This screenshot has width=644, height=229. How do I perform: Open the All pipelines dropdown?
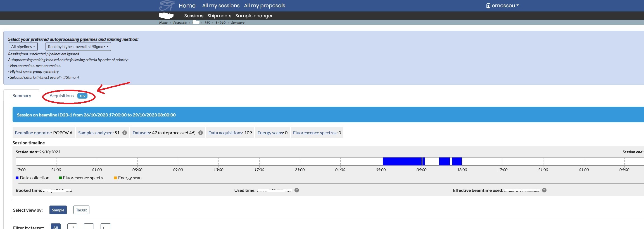tap(23, 47)
